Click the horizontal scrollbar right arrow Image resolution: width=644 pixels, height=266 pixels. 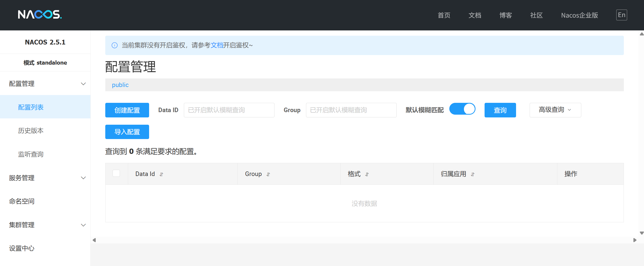[635, 240]
